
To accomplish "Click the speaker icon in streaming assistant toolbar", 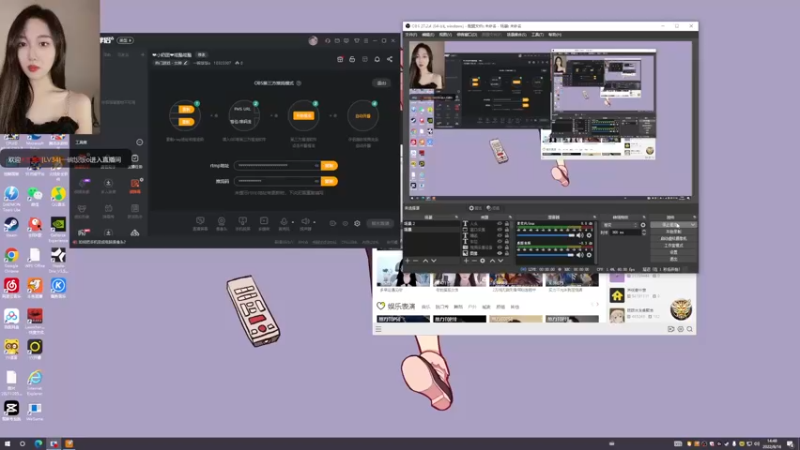I will (305, 221).
